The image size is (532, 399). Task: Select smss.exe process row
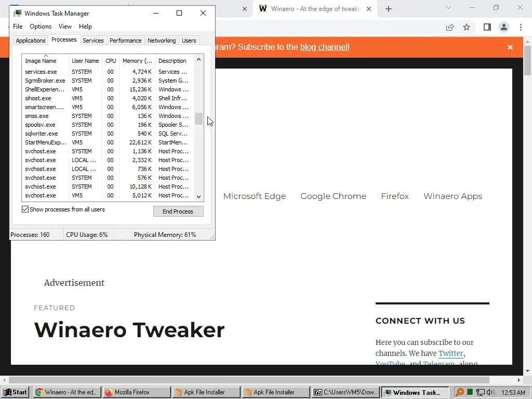(108, 116)
